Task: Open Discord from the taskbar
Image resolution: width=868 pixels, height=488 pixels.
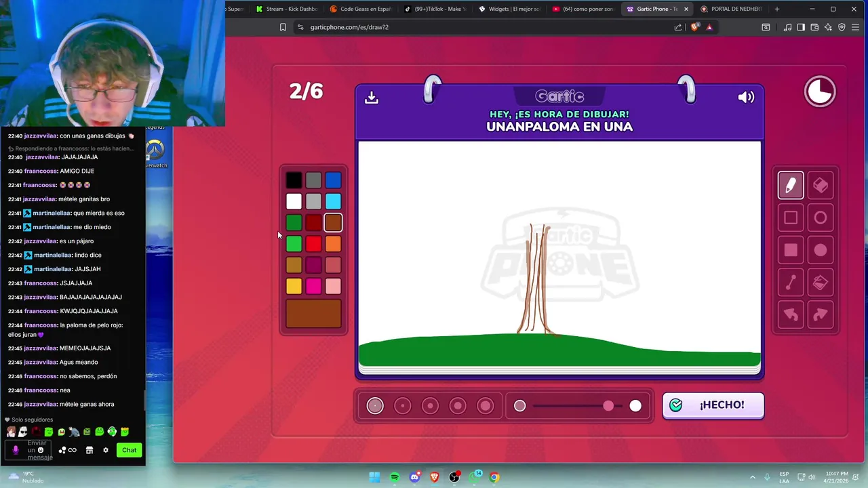Action: (x=414, y=477)
